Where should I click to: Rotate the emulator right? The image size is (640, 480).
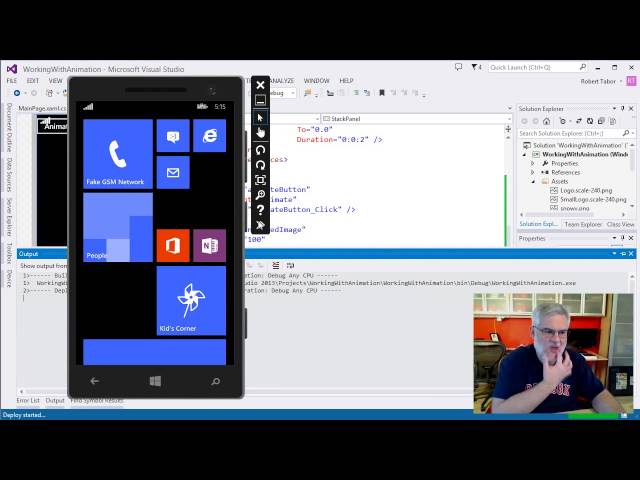260,165
